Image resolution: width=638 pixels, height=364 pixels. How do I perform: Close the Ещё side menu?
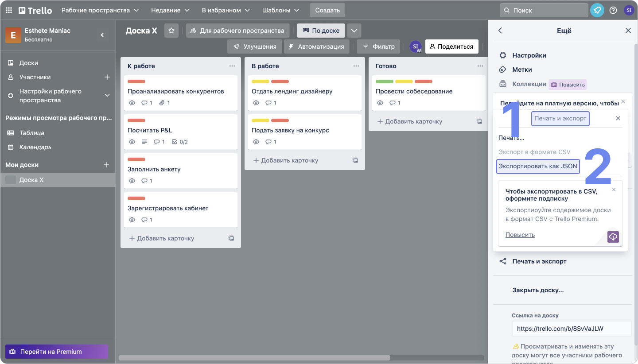(x=628, y=31)
